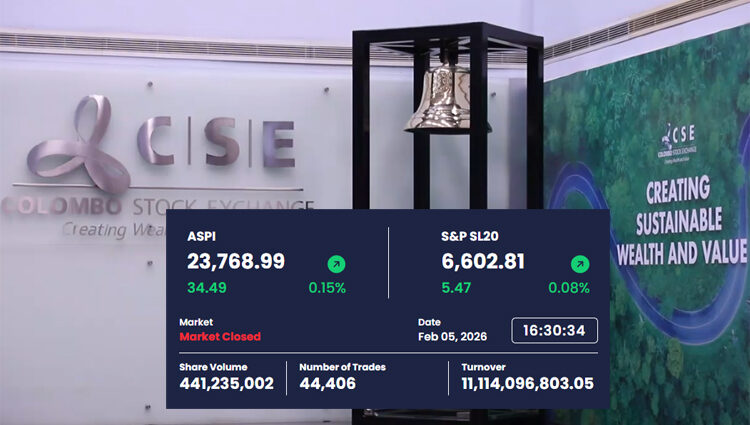Image resolution: width=750 pixels, height=425 pixels.
Task: Click the Share Volume figure 441,235,002
Action: tap(226, 383)
